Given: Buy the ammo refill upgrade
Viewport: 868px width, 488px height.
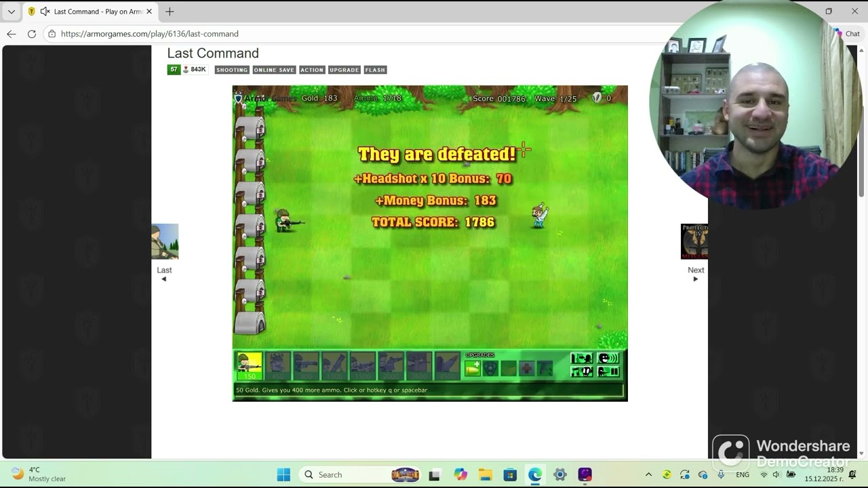Looking at the screenshot, I should tap(473, 368).
